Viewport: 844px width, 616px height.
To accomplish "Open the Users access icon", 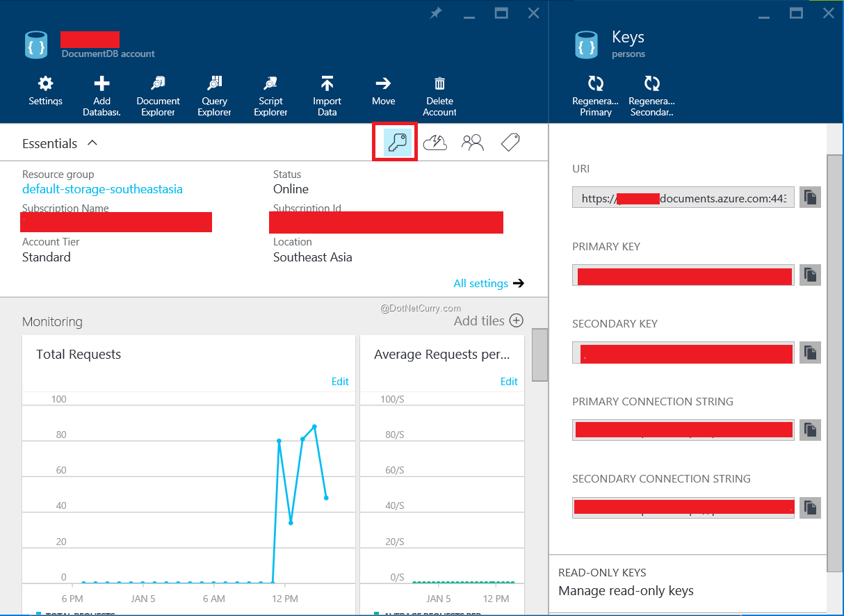I will click(473, 143).
